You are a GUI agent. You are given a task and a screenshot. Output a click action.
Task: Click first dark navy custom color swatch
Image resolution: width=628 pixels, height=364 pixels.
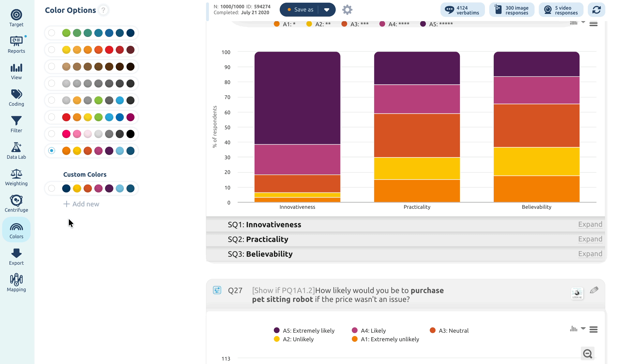click(x=66, y=188)
